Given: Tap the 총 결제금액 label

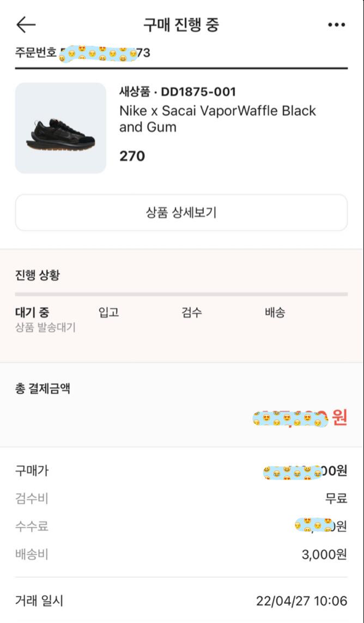Looking at the screenshot, I should [43, 389].
